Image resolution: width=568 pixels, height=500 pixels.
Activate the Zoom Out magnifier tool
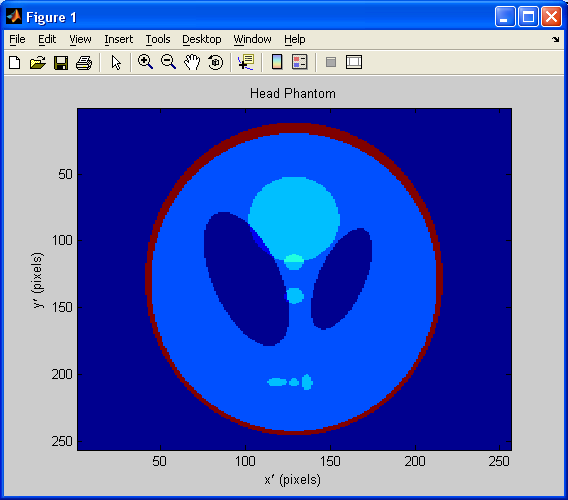[168, 62]
